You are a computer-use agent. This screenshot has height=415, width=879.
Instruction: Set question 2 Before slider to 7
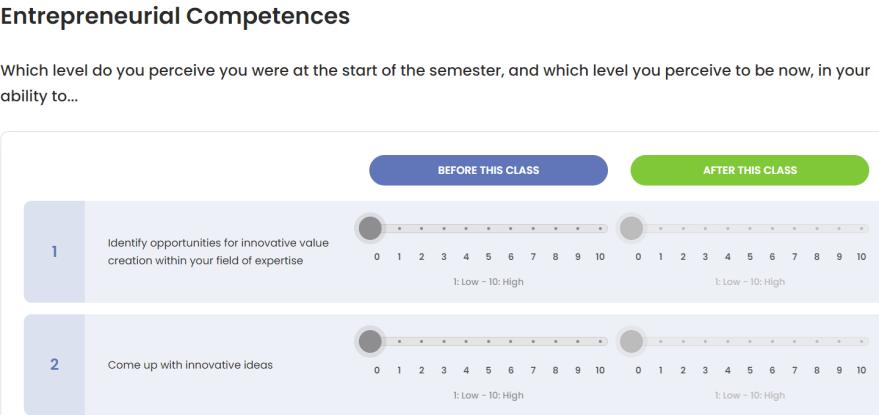click(x=534, y=340)
